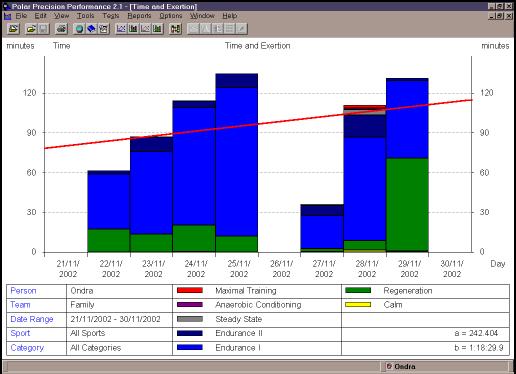The height and width of the screenshot is (374, 516).
Task: Click the green bar chart icon left of the grey line chart
Action: pos(133,29)
